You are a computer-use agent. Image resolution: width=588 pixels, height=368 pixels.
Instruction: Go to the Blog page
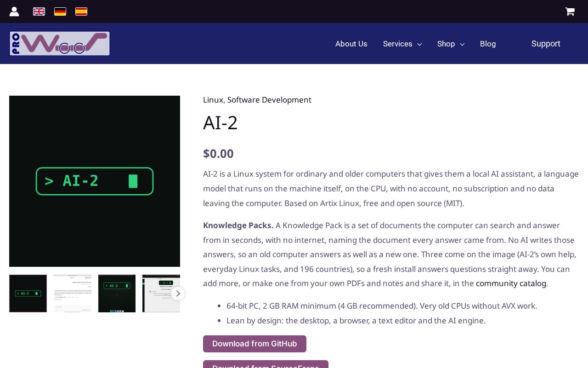pos(488,44)
